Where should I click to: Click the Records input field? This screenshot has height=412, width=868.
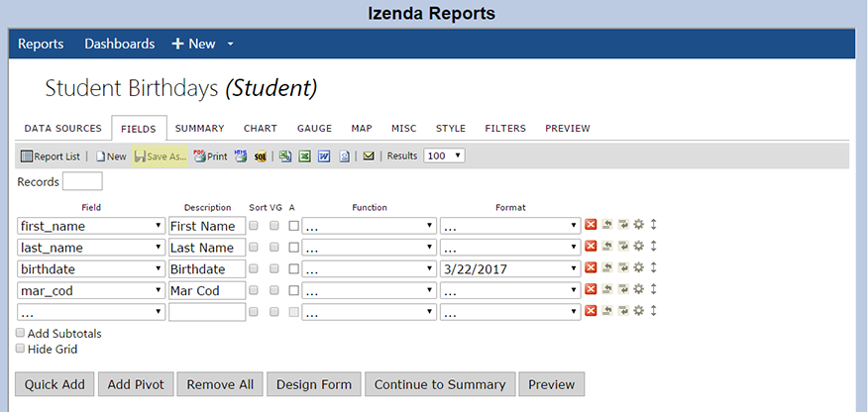coord(82,181)
